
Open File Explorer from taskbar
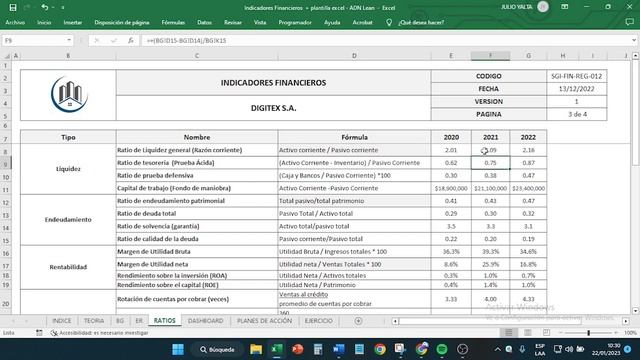pyautogui.click(x=256, y=349)
